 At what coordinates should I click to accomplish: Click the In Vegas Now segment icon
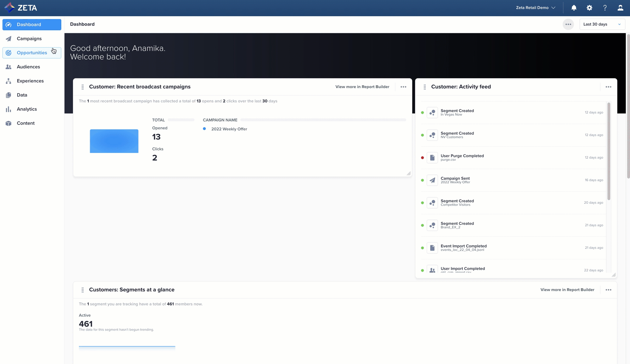(432, 112)
